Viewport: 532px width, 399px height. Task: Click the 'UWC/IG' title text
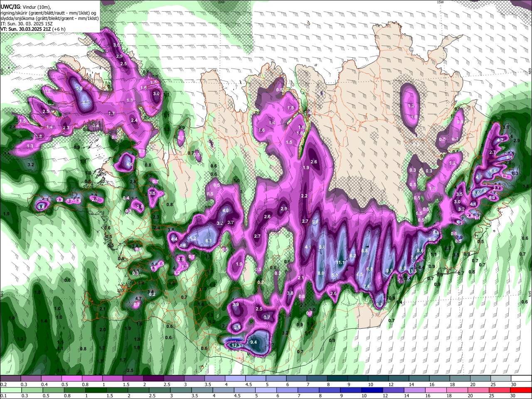(x=10, y=7)
